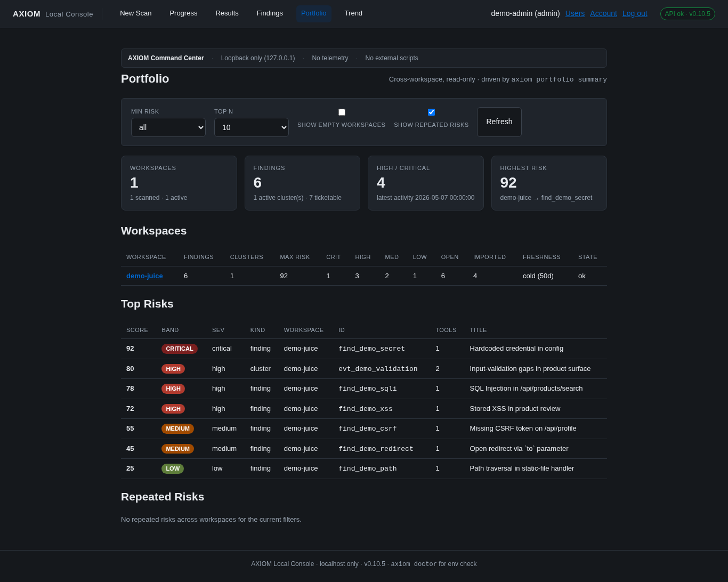Viewport: 728px width, 582px height.
Task: Click the HIGH badge for find_demo_sqli
Action: tap(173, 389)
